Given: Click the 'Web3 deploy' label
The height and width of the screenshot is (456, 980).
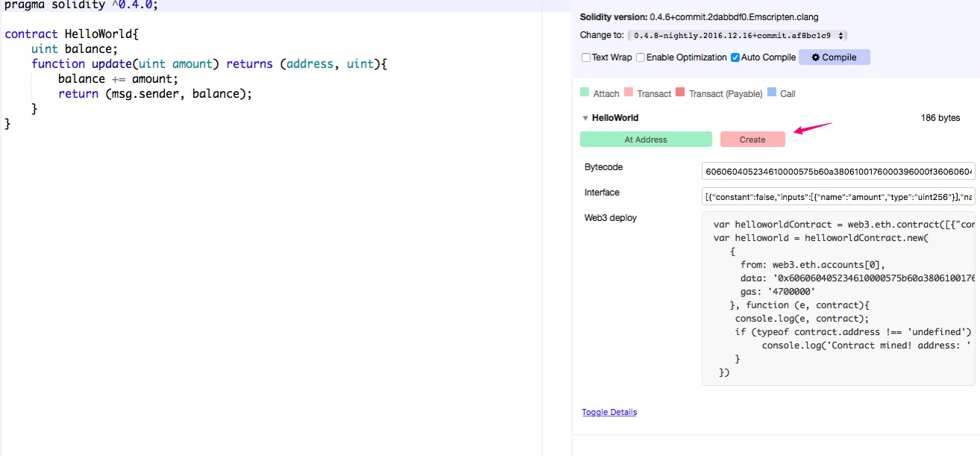Looking at the screenshot, I should tap(611, 218).
